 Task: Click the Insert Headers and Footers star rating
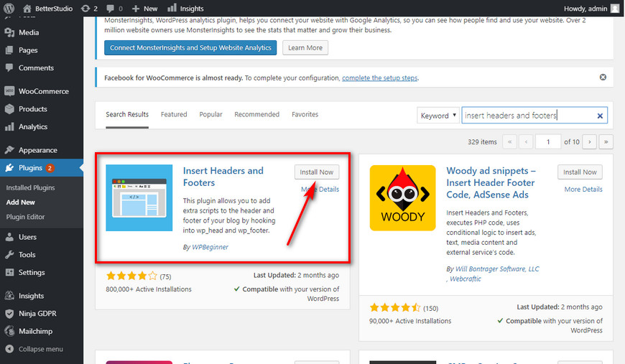point(131,276)
